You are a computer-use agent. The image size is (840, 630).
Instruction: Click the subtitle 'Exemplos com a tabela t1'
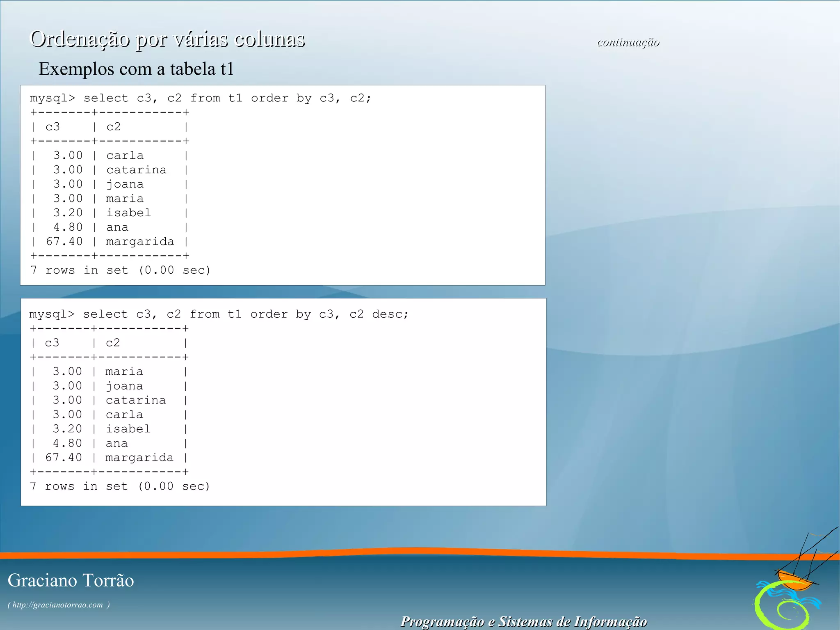point(136,69)
